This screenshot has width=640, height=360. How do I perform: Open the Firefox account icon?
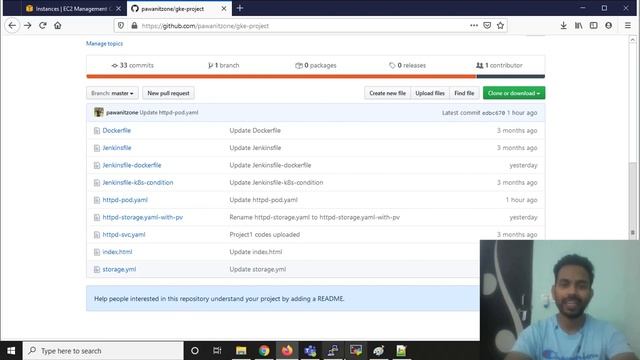(609, 25)
